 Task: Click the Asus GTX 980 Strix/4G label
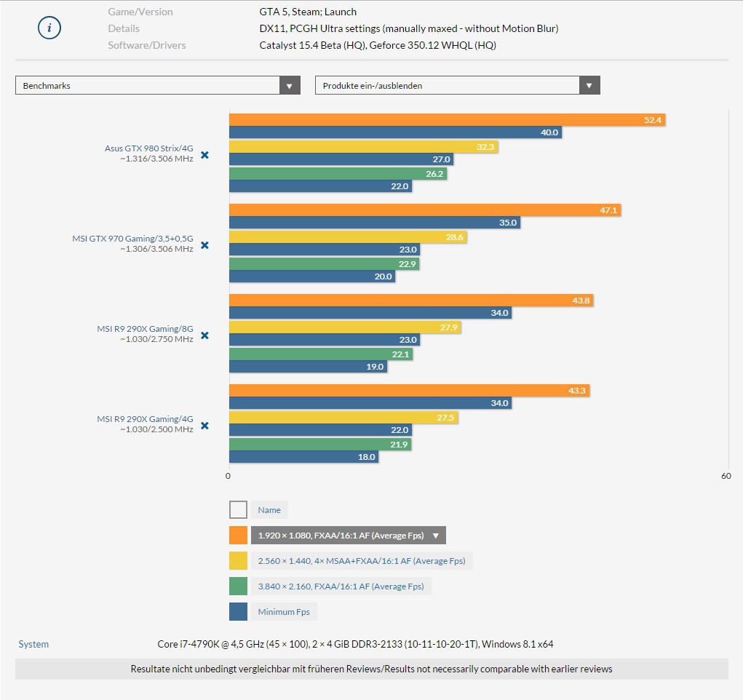[148, 148]
